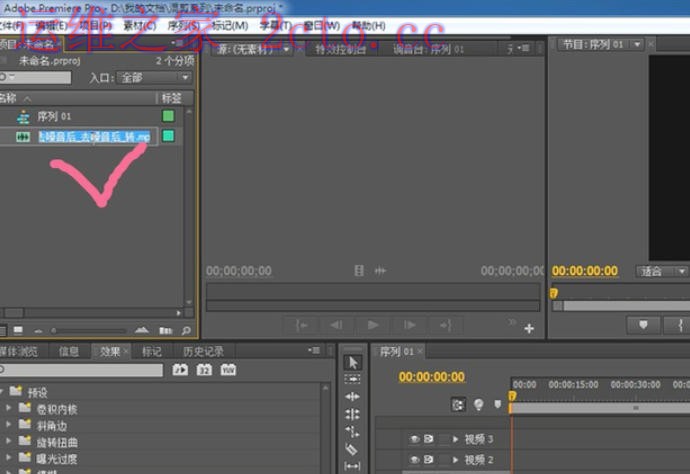690x474 pixels.
Task: Toggle track lock box on 视频 2
Action: [444, 459]
